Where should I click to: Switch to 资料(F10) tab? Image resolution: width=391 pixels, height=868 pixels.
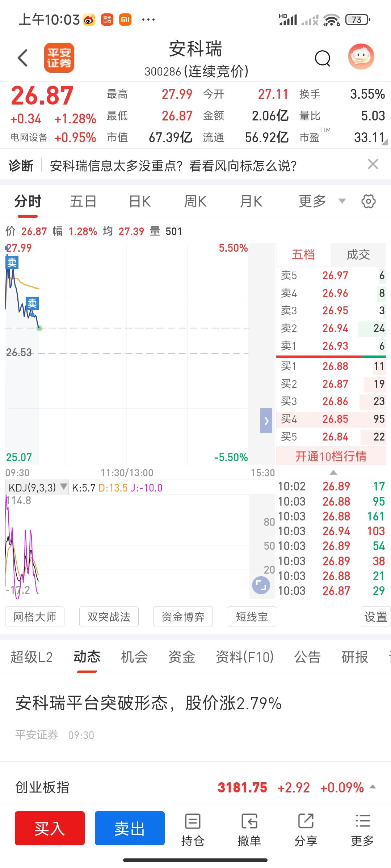245,657
